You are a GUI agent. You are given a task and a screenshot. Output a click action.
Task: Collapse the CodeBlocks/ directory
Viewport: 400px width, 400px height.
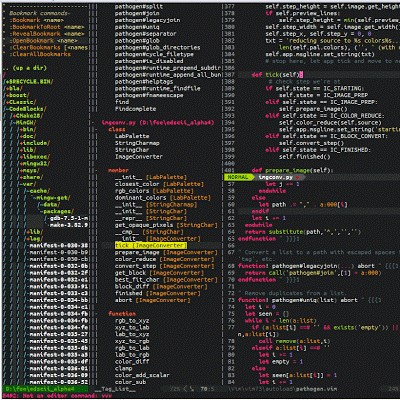tap(26, 109)
